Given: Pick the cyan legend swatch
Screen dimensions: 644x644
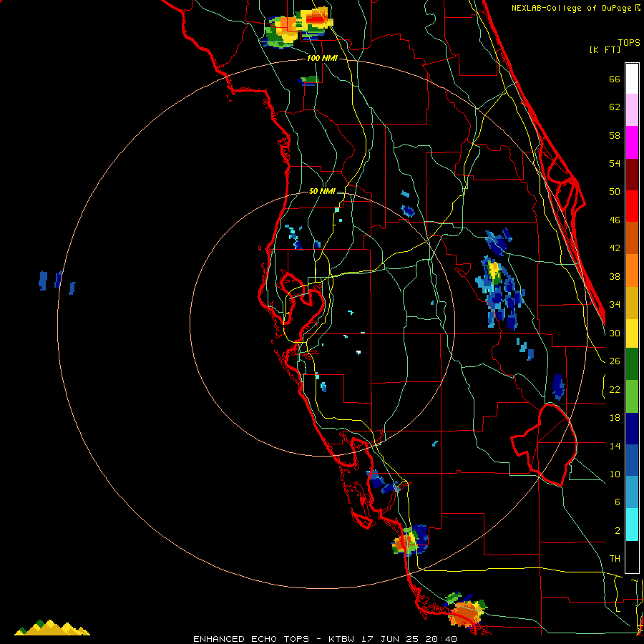Looking at the screenshot, I should pos(632,525).
